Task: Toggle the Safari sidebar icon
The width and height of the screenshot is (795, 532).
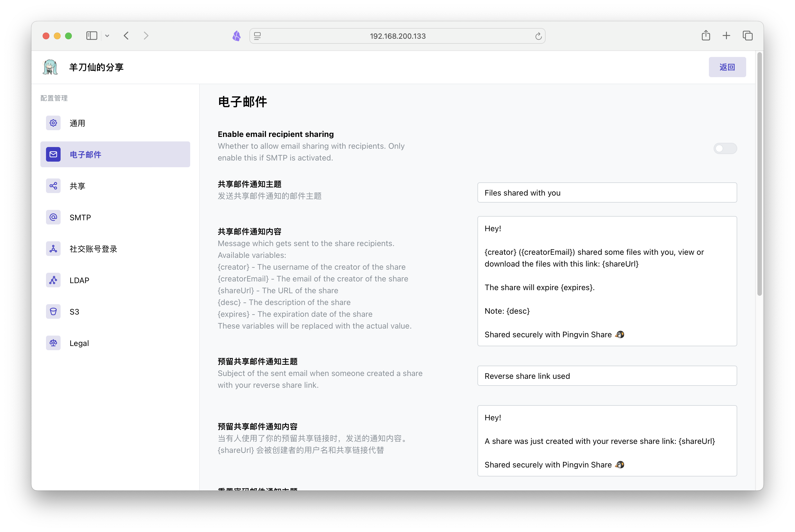Action: (x=91, y=36)
